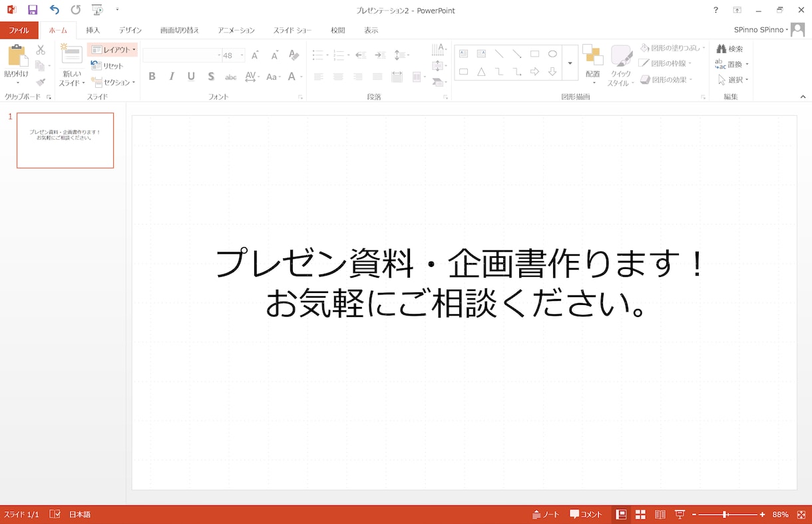Click the Copy icon
The width and height of the screenshot is (812, 524).
tap(40, 66)
